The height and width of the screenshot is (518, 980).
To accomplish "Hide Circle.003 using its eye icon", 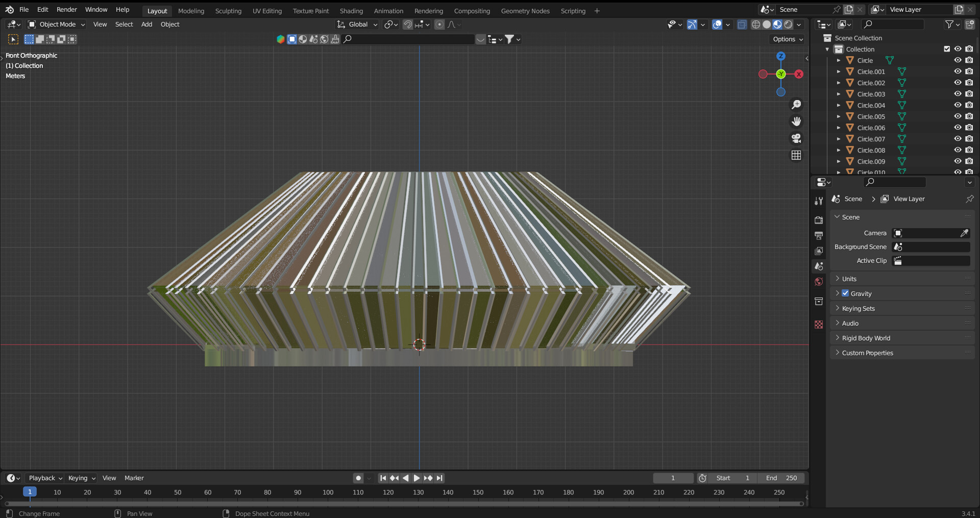I will (x=958, y=94).
